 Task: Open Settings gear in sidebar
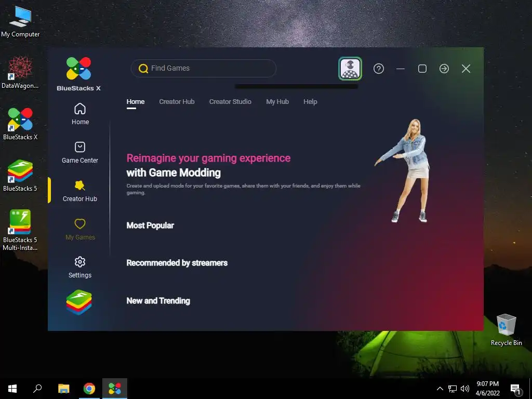[80, 262]
